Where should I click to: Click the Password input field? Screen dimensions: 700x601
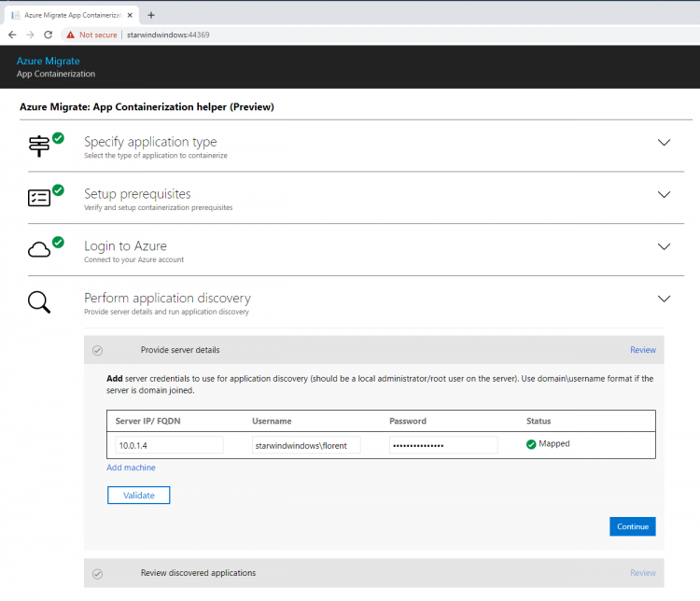click(x=443, y=445)
